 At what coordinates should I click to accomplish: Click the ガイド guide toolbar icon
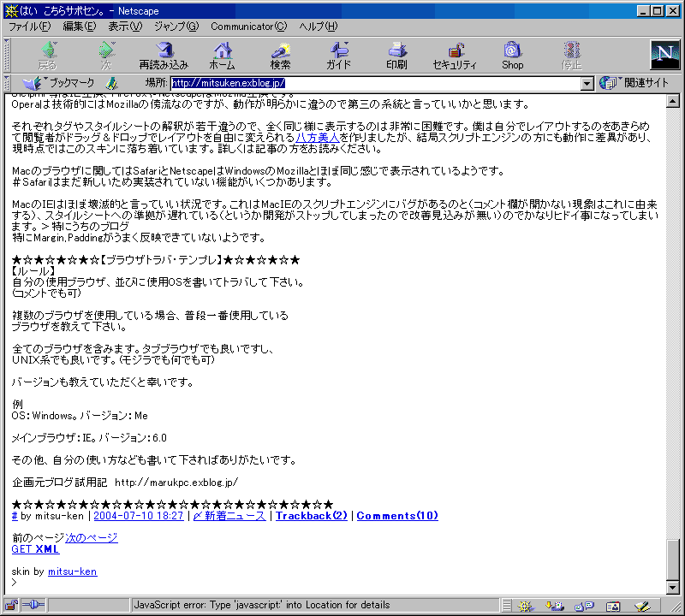tap(338, 56)
